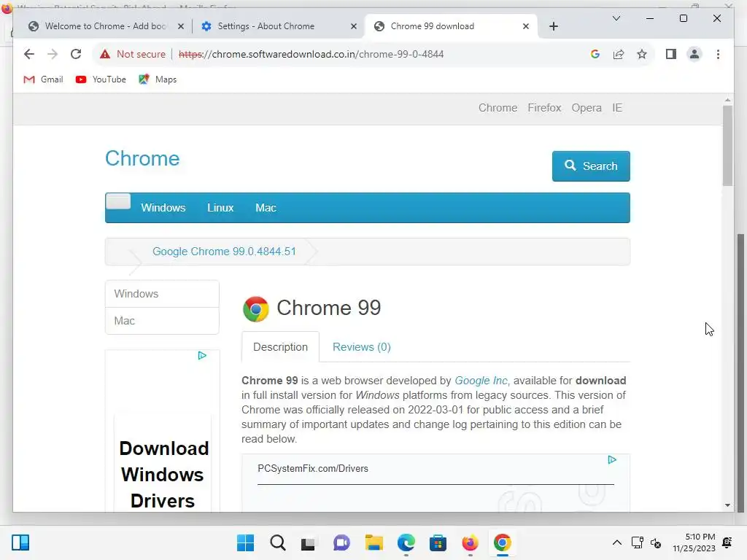
Task: Switch to Firefox on the taskbar
Action: (x=470, y=542)
